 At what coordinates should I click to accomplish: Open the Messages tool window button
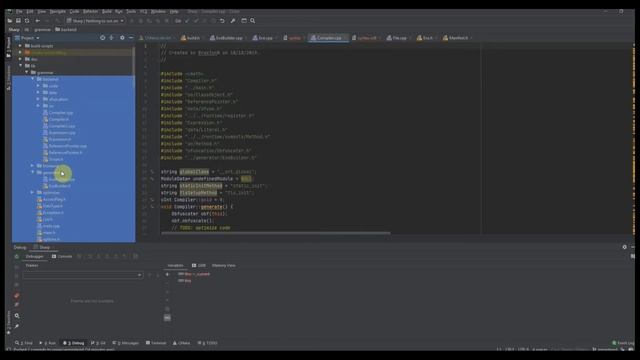(126, 343)
